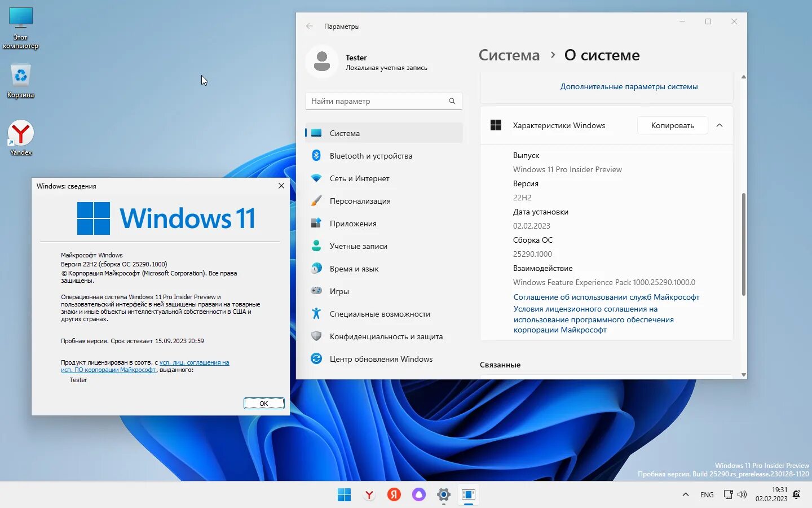The width and height of the screenshot is (812, 508).
Task: Click the 22H2 version value
Action: pyautogui.click(x=522, y=198)
